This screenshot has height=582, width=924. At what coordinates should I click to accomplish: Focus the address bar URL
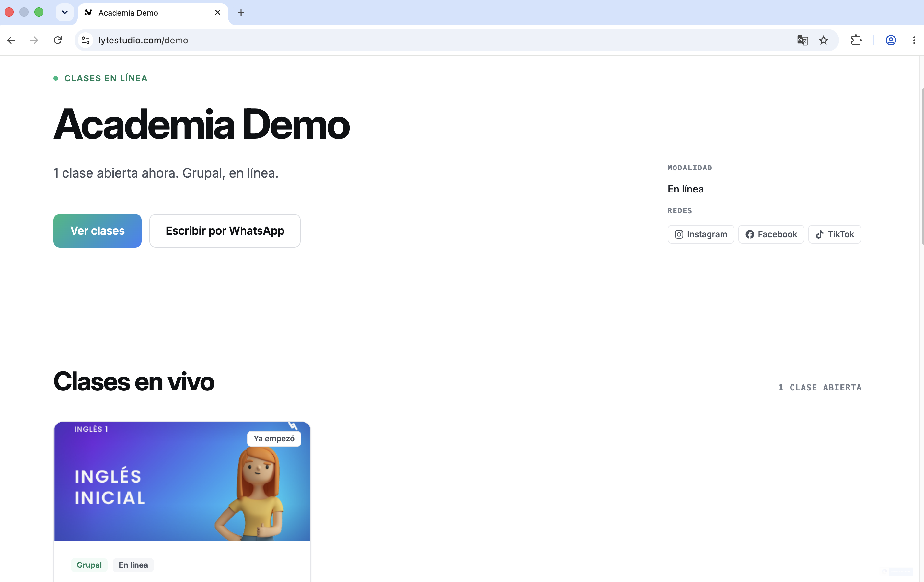[143, 40]
